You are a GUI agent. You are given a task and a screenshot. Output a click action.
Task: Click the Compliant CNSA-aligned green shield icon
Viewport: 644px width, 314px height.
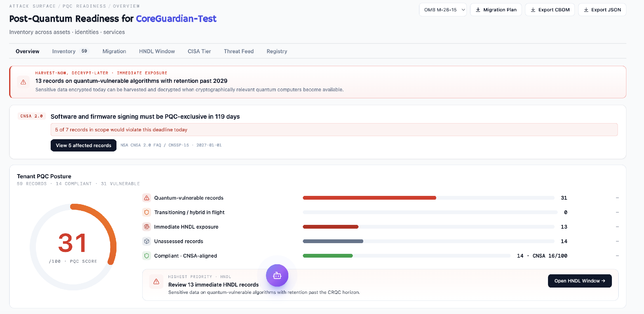coord(147,256)
